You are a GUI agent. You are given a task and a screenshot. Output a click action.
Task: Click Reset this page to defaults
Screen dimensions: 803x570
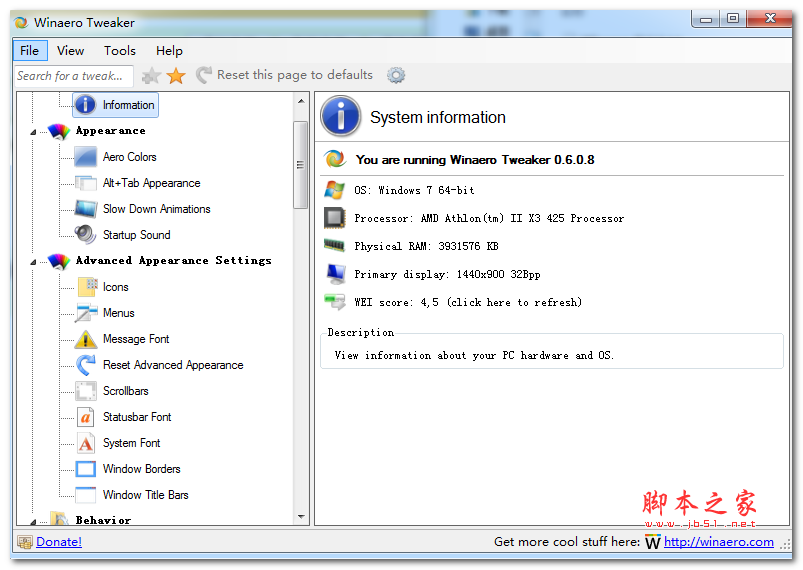click(285, 75)
